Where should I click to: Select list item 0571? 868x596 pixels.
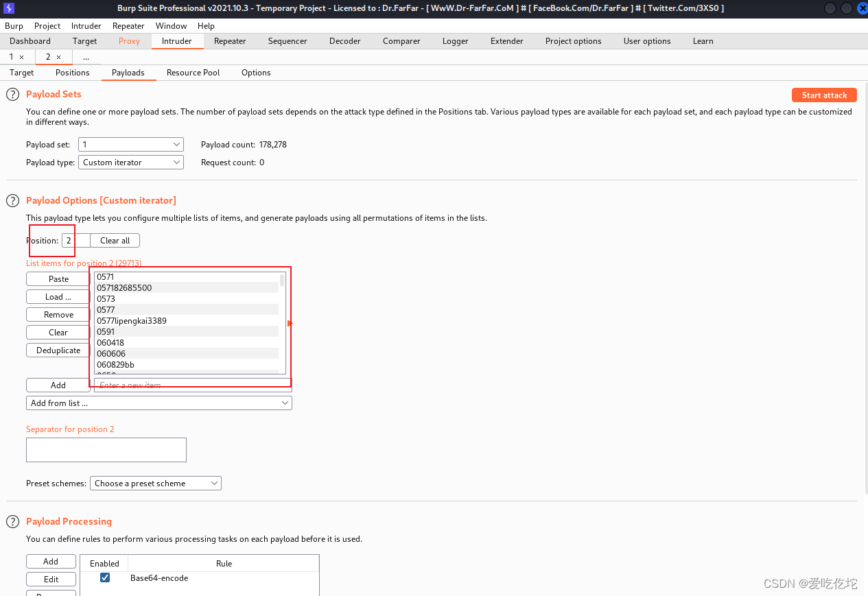pyautogui.click(x=187, y=277)
